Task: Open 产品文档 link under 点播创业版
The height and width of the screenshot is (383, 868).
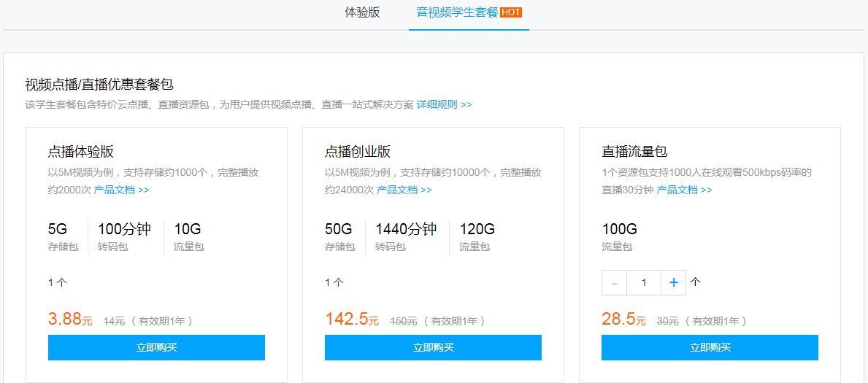Action: 404,190
